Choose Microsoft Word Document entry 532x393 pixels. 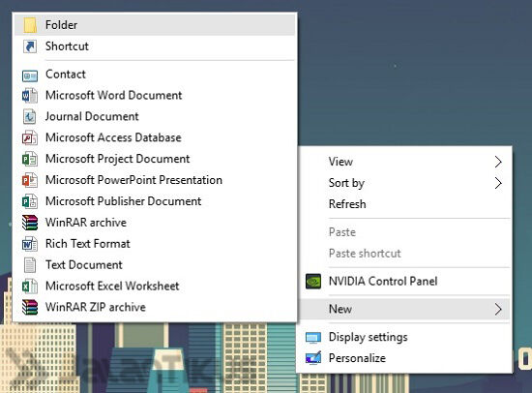(x=155, y=96)
